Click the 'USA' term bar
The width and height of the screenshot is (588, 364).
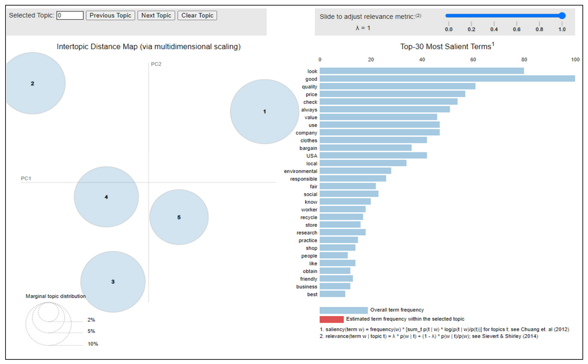(373, 156)
